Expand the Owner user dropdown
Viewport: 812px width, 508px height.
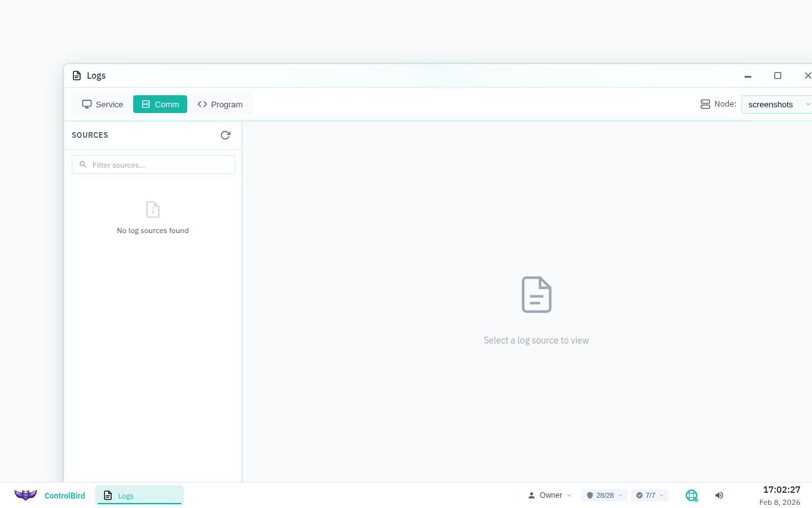click(550, 495)
